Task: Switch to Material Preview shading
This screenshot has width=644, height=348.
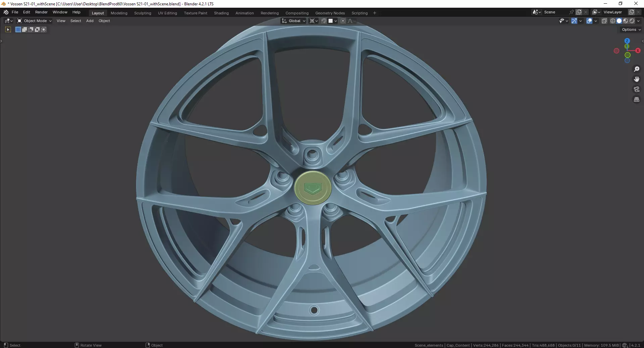Action: pos(626,21)
